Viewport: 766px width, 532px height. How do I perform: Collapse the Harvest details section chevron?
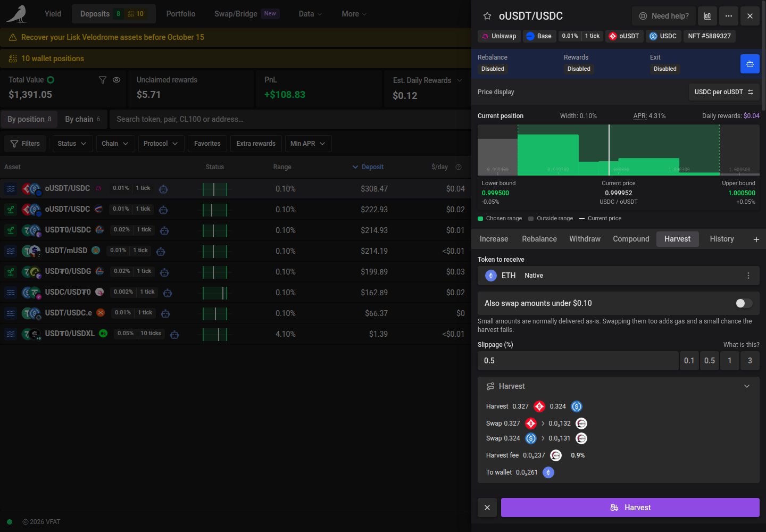click(x=747, y=386)
